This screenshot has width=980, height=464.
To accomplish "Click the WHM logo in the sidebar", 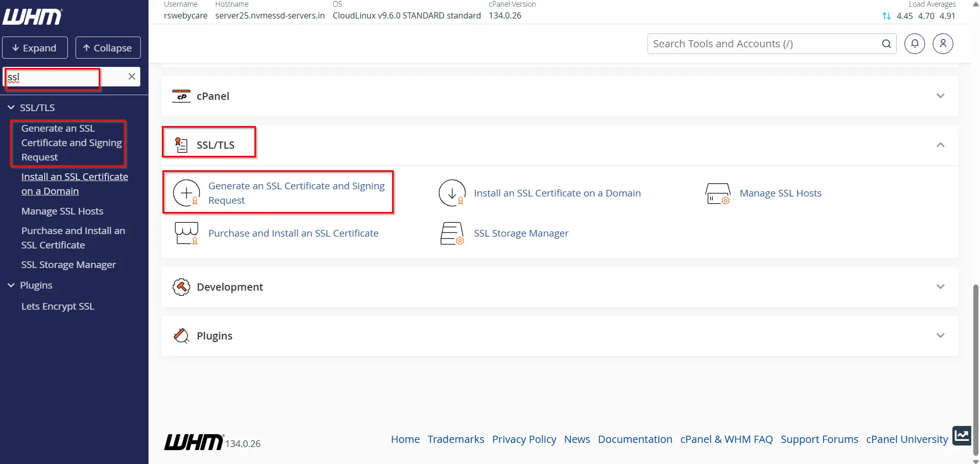I will (x=32, y=16).
